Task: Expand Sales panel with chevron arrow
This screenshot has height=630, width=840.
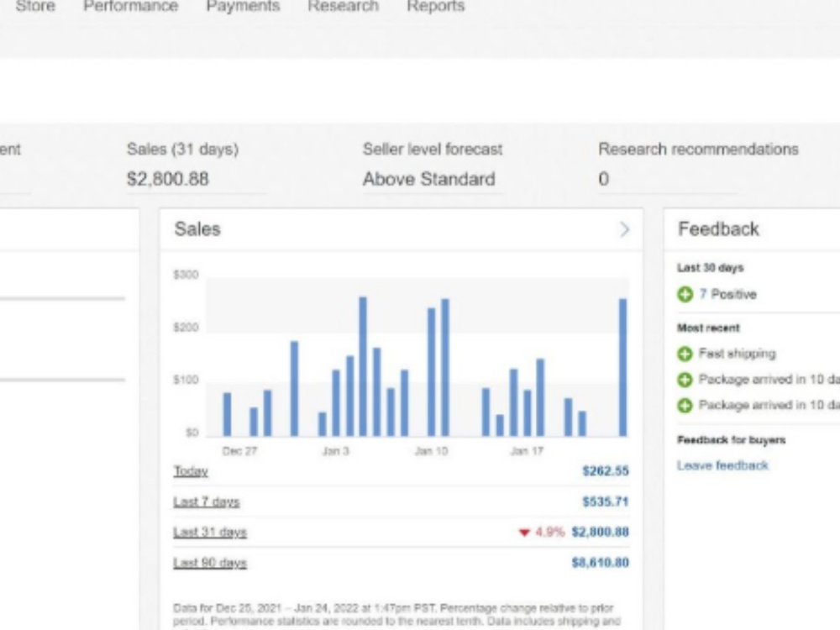Action: (x=624, y=230)
